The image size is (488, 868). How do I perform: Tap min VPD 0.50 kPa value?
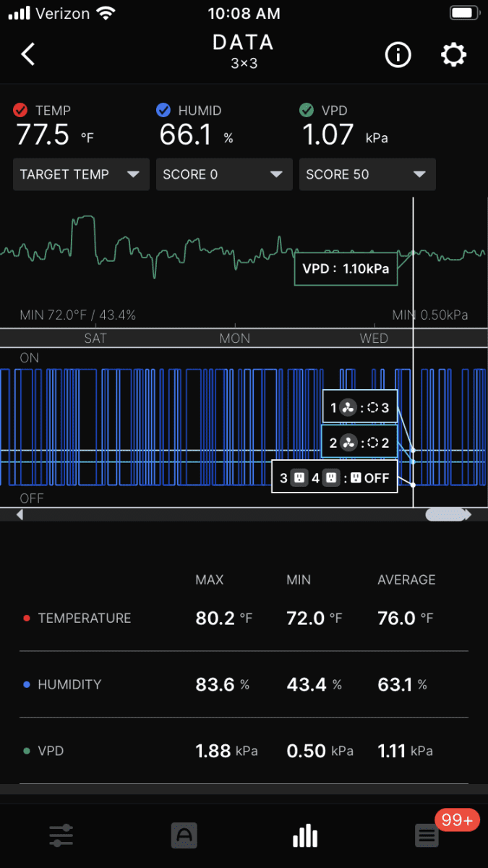320,751
